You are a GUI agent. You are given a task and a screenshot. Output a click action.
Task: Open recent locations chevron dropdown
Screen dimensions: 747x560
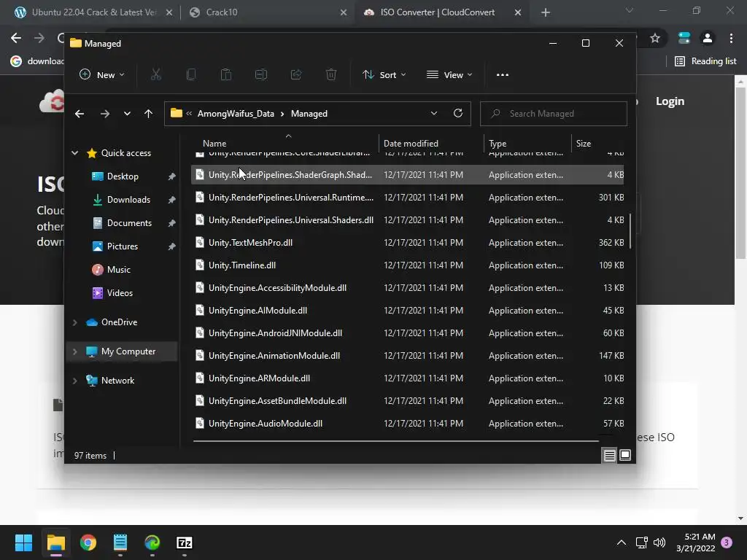pos(127,113)
